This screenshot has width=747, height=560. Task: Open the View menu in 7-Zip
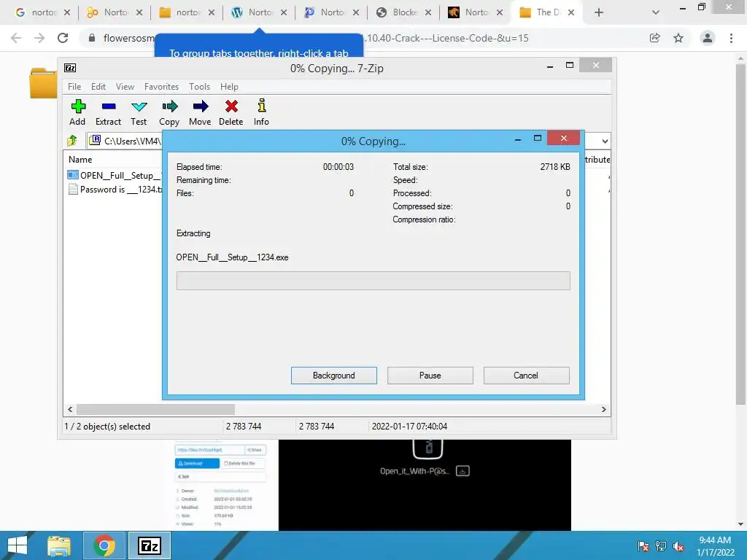tap(125, 87)
